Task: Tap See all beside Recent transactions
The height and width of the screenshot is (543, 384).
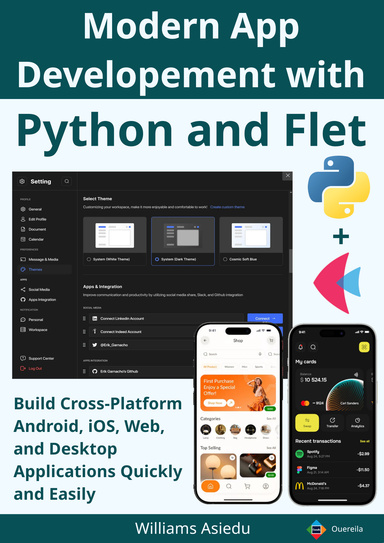Action: click(x=365, y=441)
